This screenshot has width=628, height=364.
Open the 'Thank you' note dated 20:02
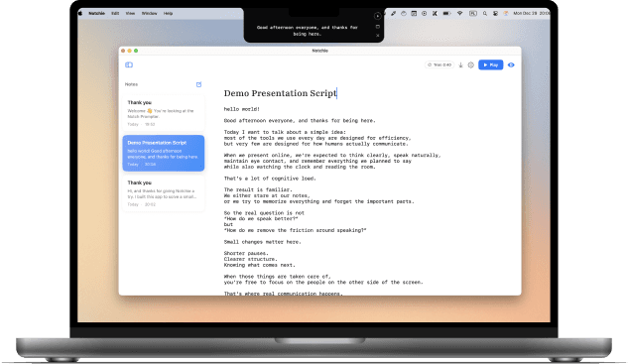[164, 193]
